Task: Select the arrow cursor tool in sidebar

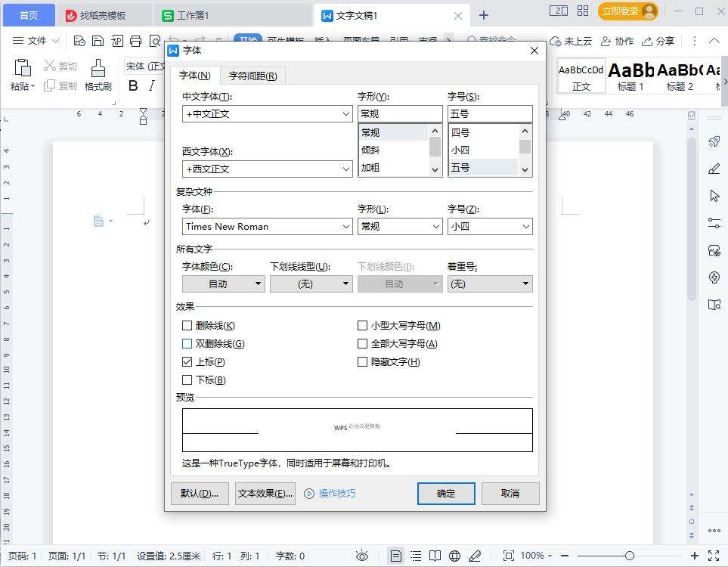Action: [x=714, y=196]
